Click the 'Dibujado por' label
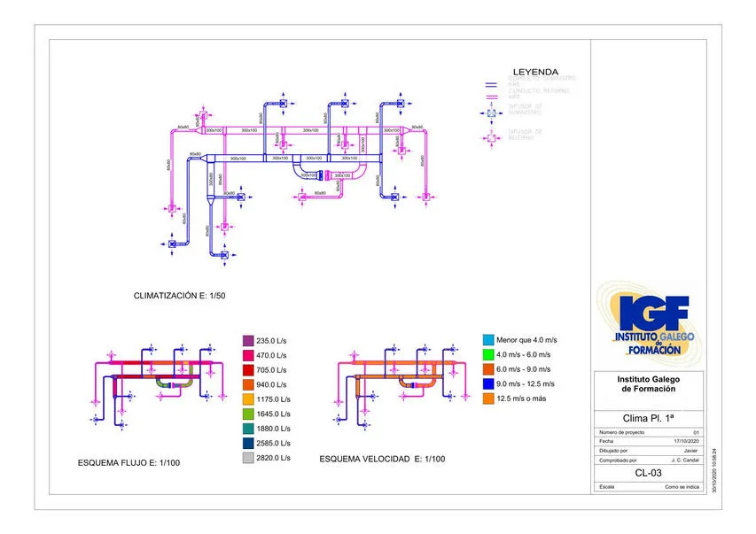This screenshot has height=534, width=756. click(x=613, y=451)
